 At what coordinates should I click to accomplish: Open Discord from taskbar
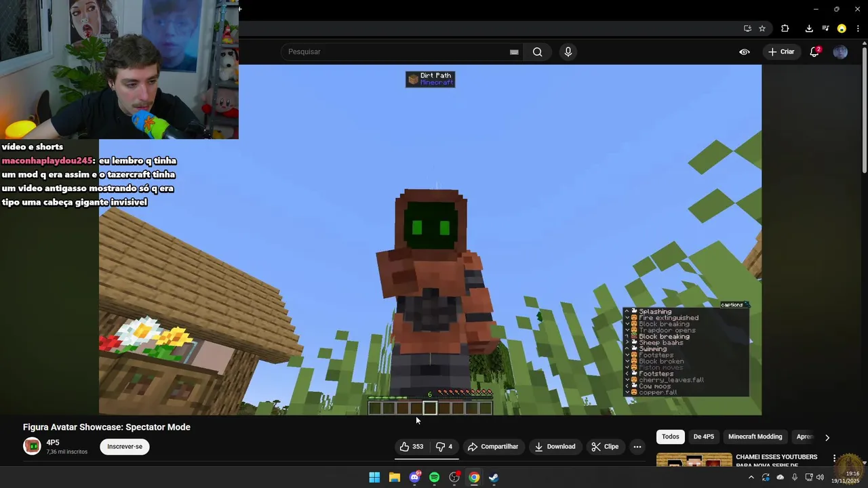click(x=414, y=478)
